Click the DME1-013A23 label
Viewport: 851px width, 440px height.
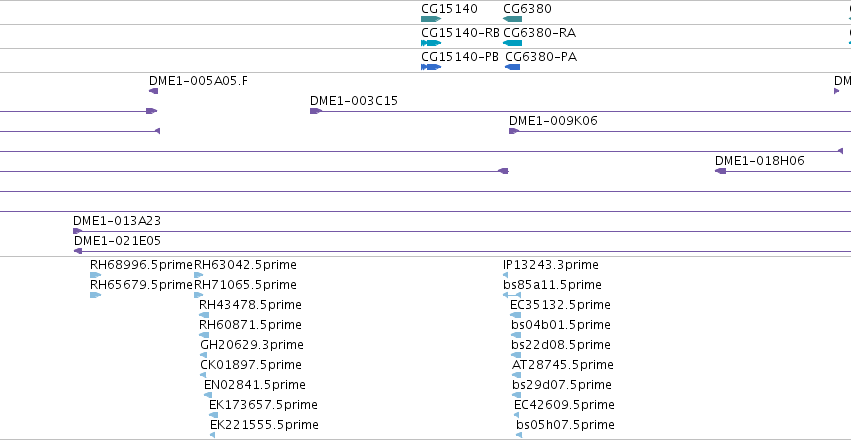coord(117,221)
